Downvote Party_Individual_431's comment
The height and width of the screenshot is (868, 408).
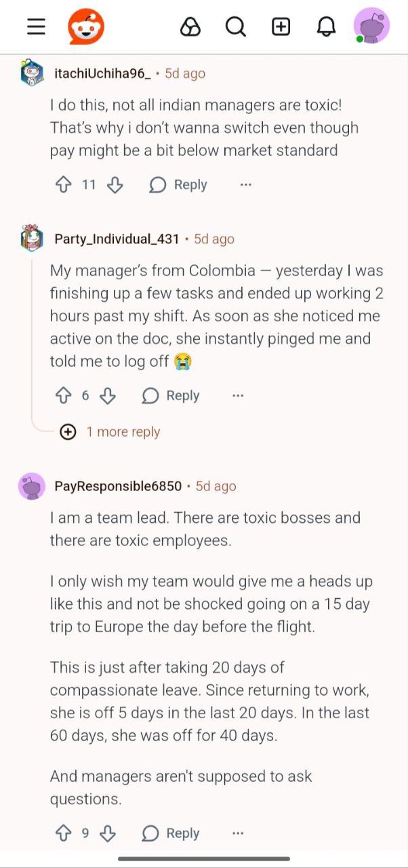tap(108, 395)
